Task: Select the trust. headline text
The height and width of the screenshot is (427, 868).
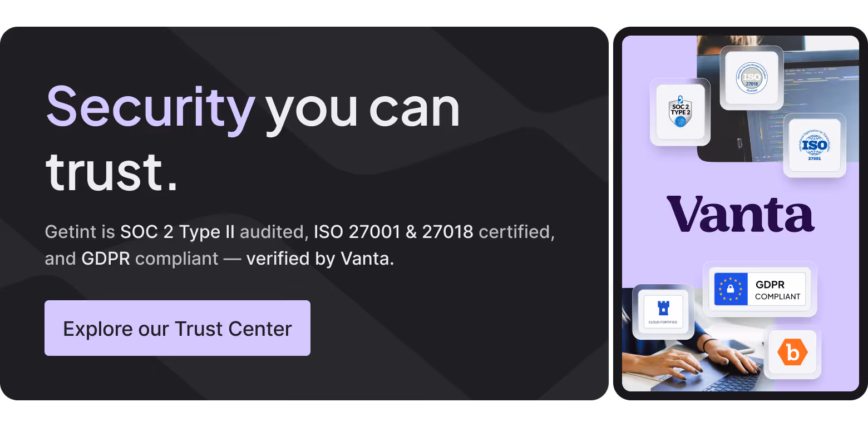Action: [111, 173]
